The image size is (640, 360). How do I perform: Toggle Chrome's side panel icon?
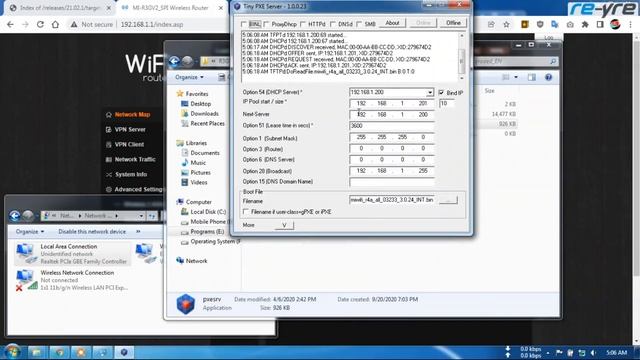600,24
